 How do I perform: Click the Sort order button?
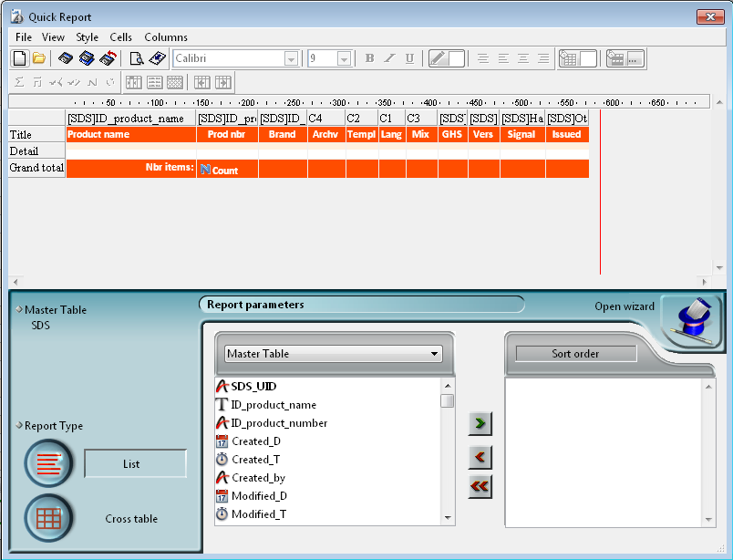pyautogui.click(x=575, y=354)
